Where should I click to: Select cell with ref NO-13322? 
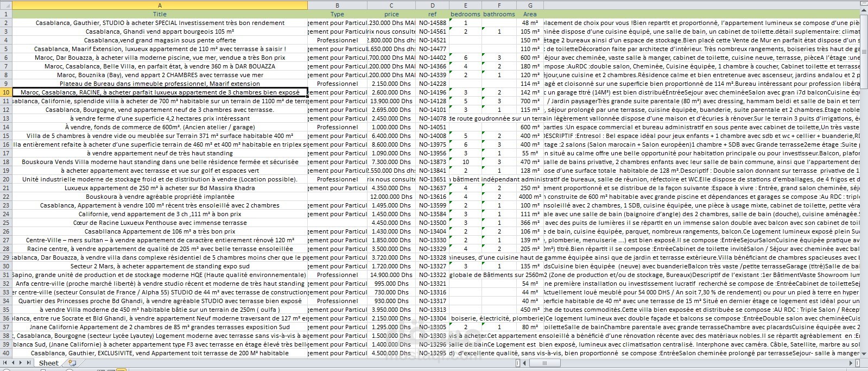click(x=432, y=275)
